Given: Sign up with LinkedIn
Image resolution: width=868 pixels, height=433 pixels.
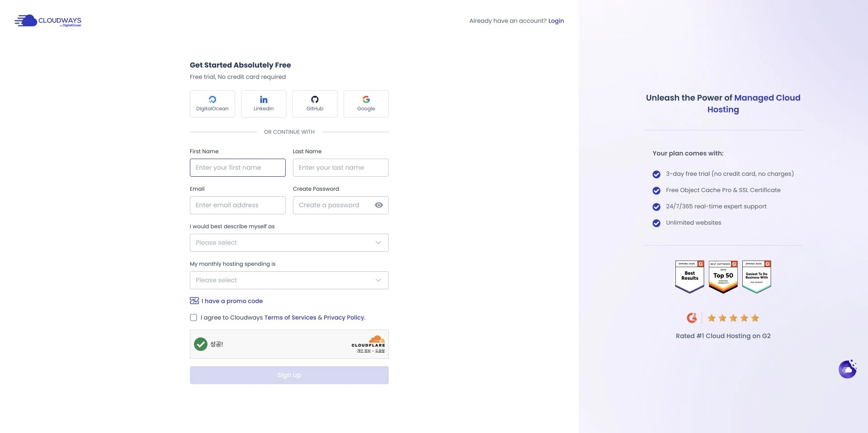Looking at the screenshot, I should (264, 104).
